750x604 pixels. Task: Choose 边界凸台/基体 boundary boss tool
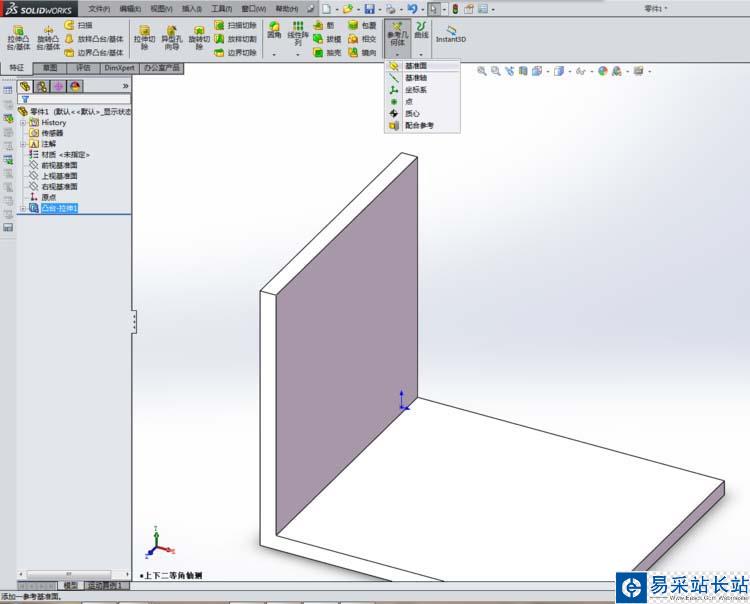tap(94, 53)
